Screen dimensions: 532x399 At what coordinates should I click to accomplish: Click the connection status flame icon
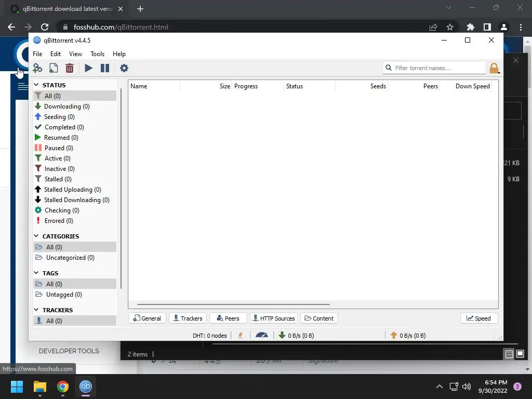(241, 336)
